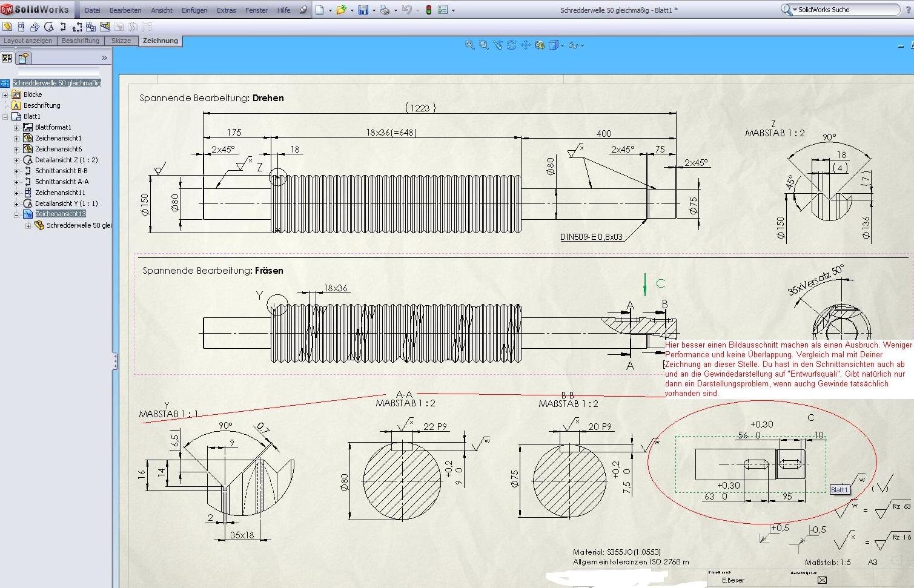This screenshot has height=588, width=914.
Task: Click the Rebuild traffic light icon
Action: click(429, 10)
